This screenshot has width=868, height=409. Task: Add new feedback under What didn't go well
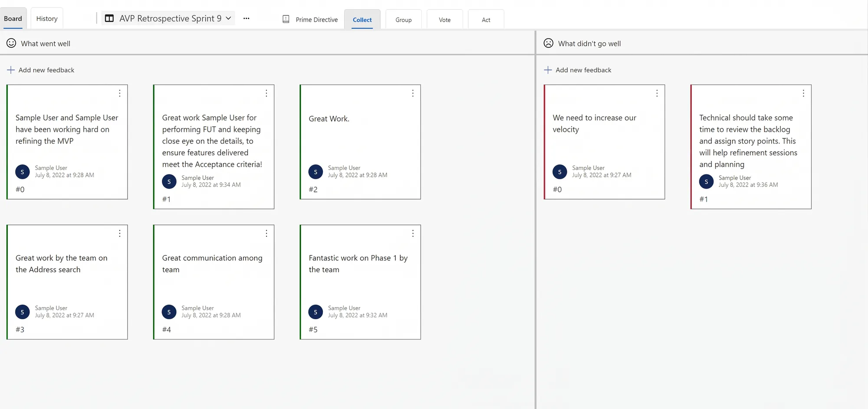click(578, 70)
